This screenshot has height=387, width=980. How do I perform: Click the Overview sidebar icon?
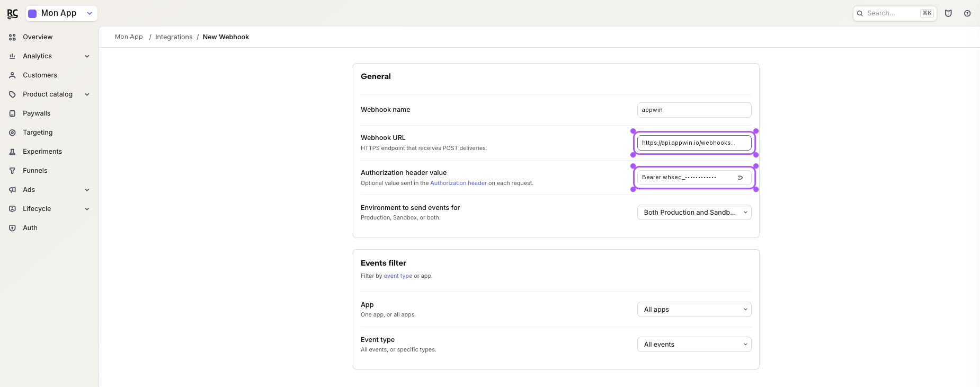click(x=12, y=37)
